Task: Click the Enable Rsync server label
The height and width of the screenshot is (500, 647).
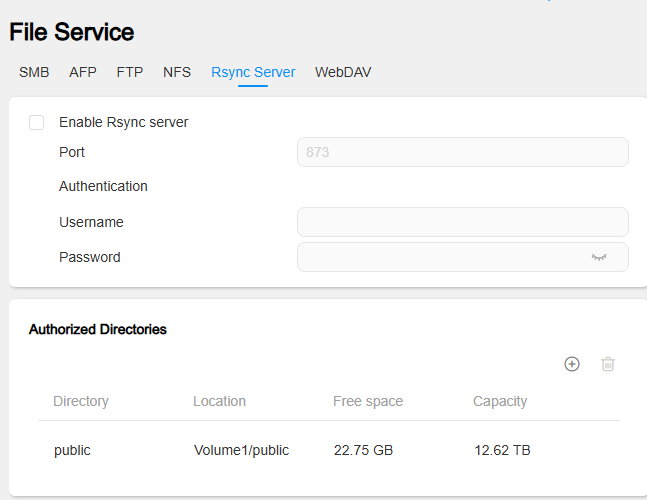Action: click(123, 123)
